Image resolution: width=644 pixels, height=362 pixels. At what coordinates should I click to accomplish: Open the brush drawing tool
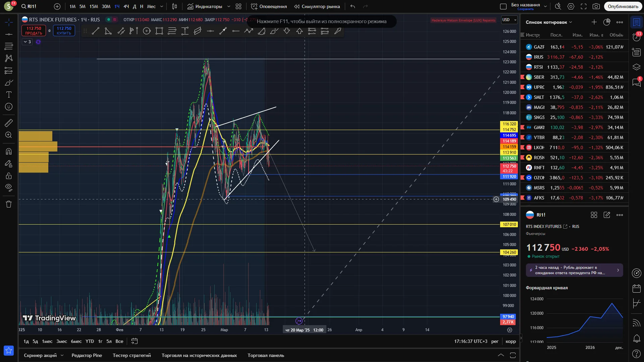[9, 83]
